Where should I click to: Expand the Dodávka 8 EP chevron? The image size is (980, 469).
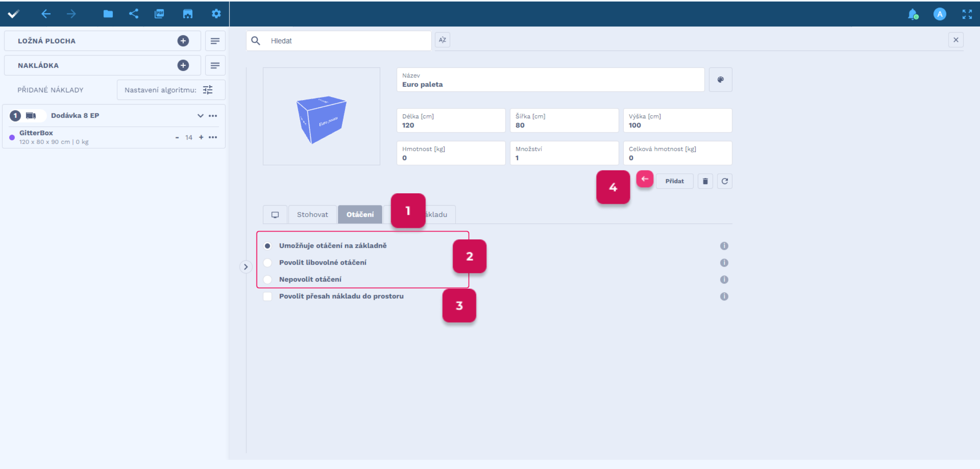click(x=200, y=116)
